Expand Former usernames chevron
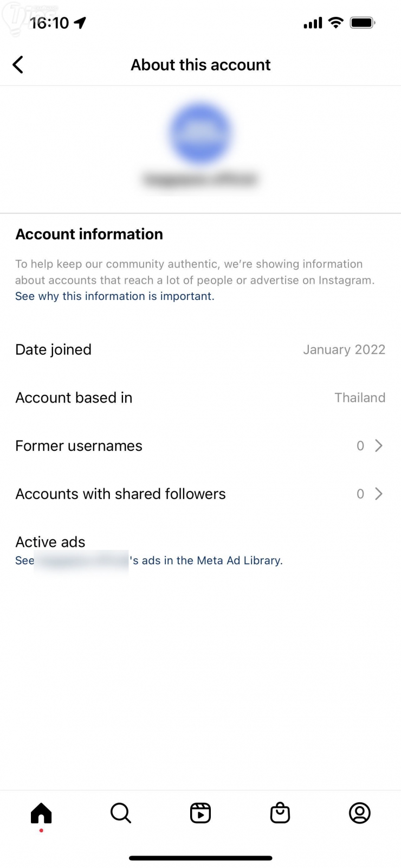401x868 pixels. click(379, 446)
